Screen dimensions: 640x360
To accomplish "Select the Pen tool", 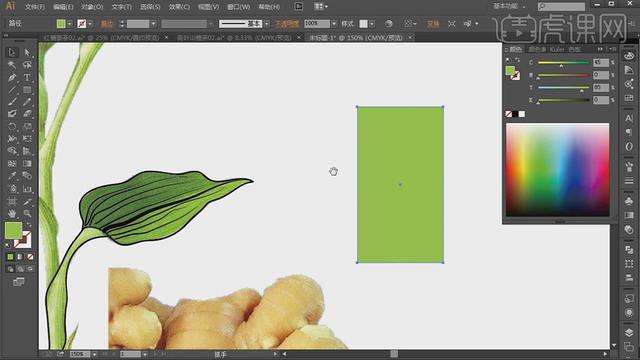I will coord(12,77).
